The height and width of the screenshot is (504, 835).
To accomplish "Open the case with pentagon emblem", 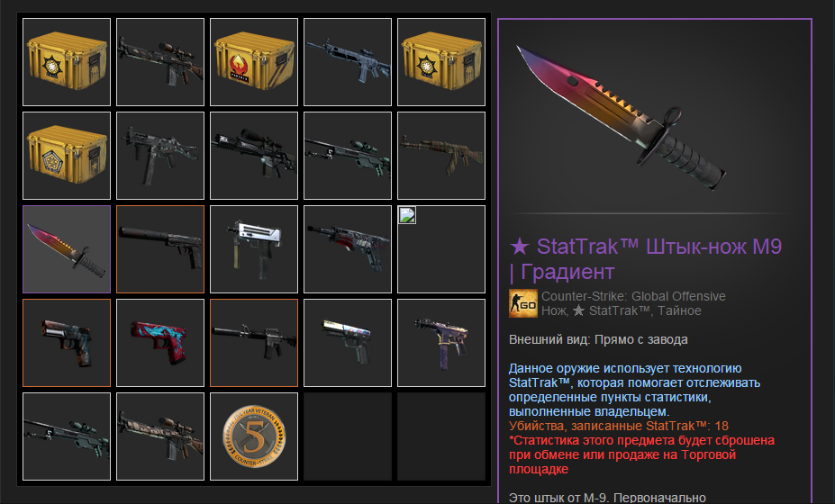I will (67, 156).
